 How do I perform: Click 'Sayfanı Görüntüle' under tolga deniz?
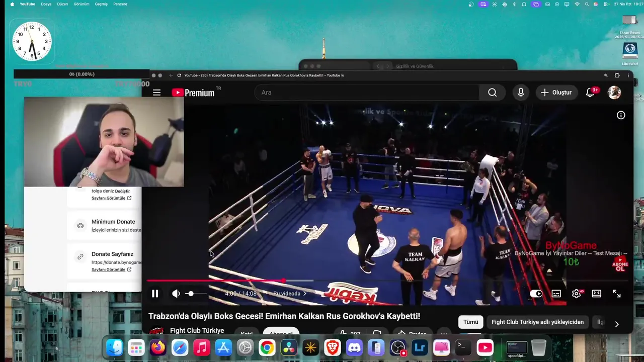[x=111, y=198]
